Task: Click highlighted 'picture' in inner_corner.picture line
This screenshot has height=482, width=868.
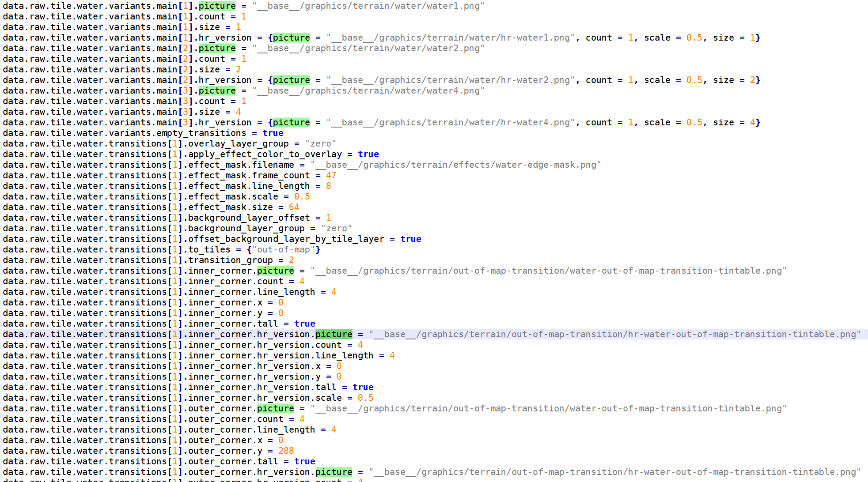Action: [275, 271]
